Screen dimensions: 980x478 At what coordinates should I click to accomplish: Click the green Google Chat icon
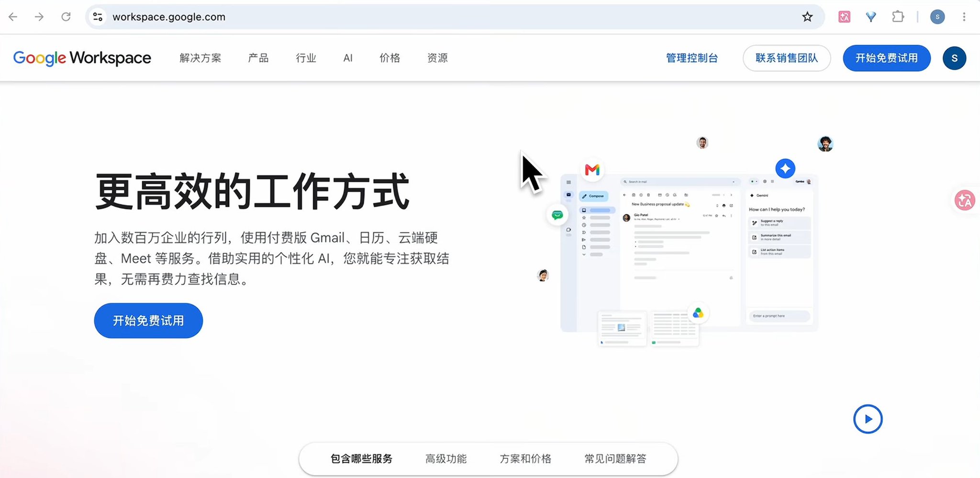(x=557, y=215)
